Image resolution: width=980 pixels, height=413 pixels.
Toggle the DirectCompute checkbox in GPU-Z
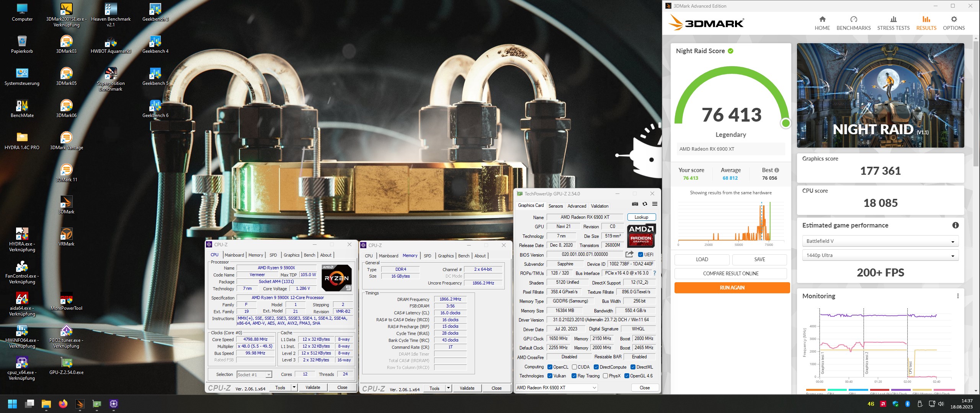pyautogui.click(x=596, y=367)
